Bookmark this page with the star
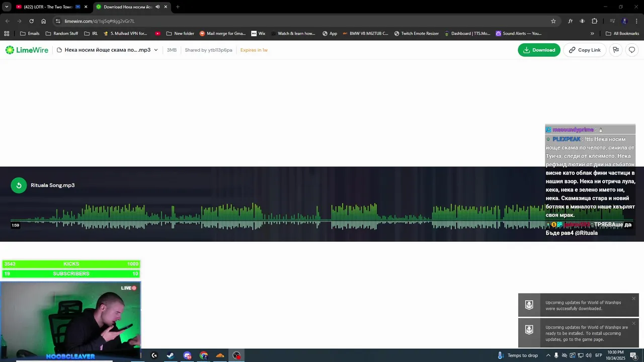 pos(553,21)
